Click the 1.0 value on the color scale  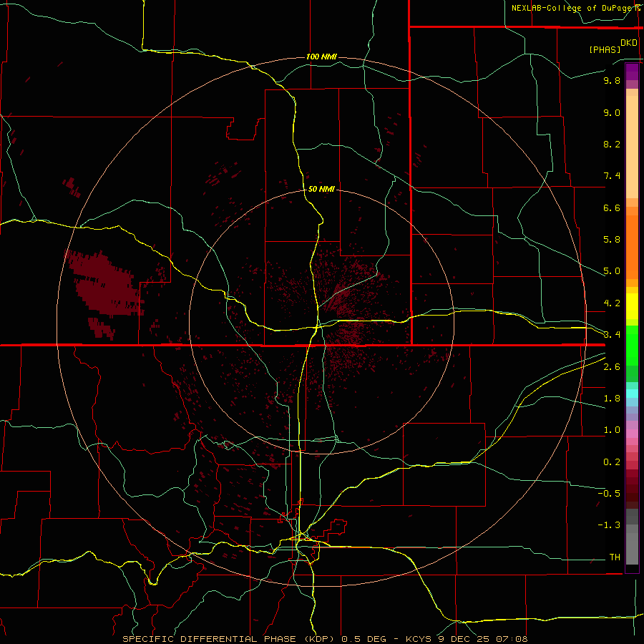click(x=612, y=430)
